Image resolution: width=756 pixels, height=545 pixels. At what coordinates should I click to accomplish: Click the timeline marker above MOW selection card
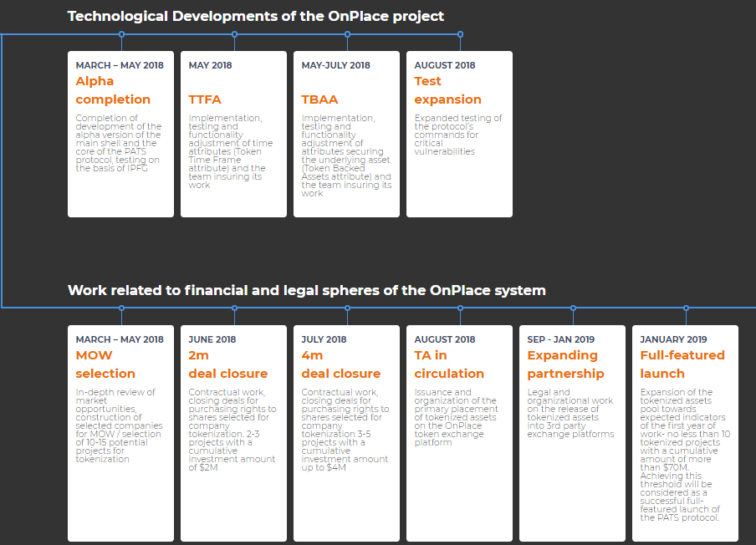(x=121, y=308)
